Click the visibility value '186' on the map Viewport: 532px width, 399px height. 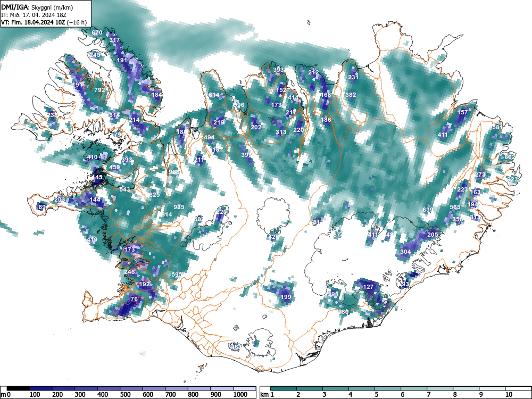(326, 120)
